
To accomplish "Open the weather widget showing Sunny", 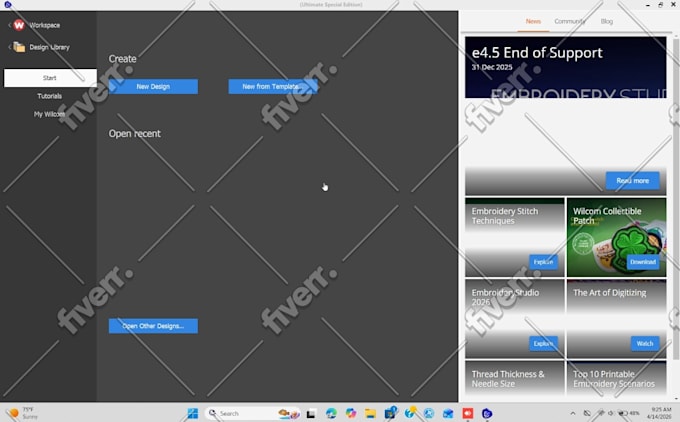I will click(x=24, y=413).
